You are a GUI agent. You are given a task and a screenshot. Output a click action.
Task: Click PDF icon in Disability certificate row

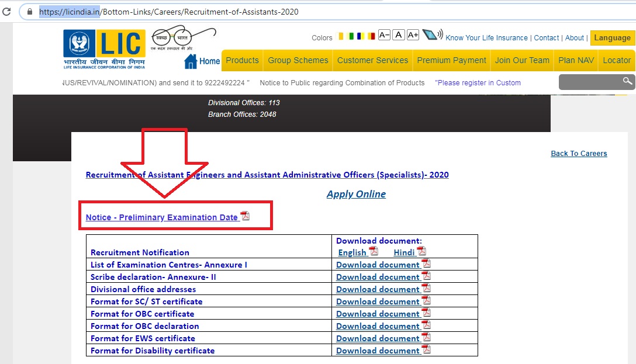pyautogui.click(x=426, y=349)
